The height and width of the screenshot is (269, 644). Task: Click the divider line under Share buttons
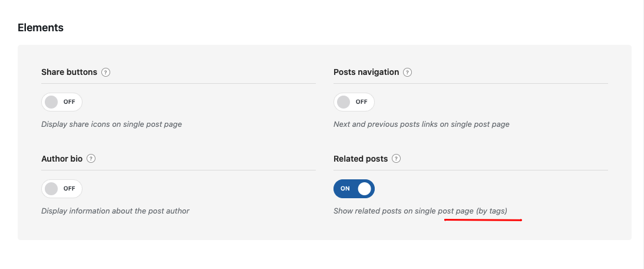pos(179,84)
